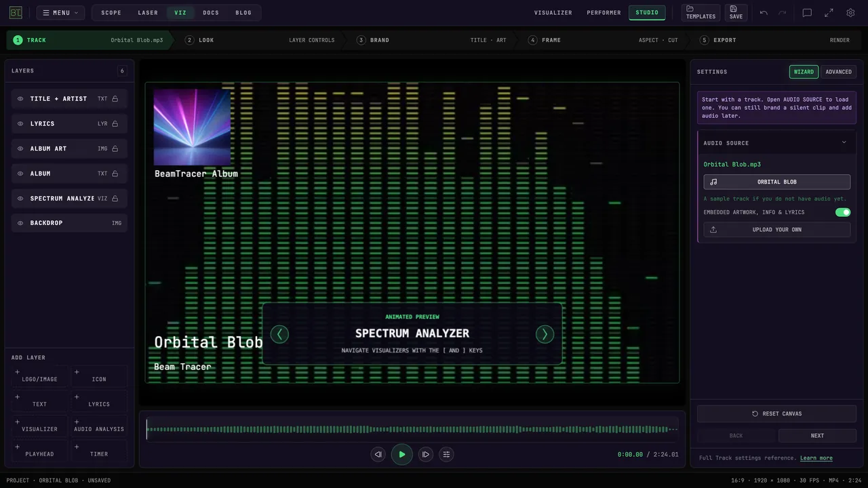The width and height of the screenshot is (868, 488).
Task: Click the Reset Canvas button
Action: 777,413
